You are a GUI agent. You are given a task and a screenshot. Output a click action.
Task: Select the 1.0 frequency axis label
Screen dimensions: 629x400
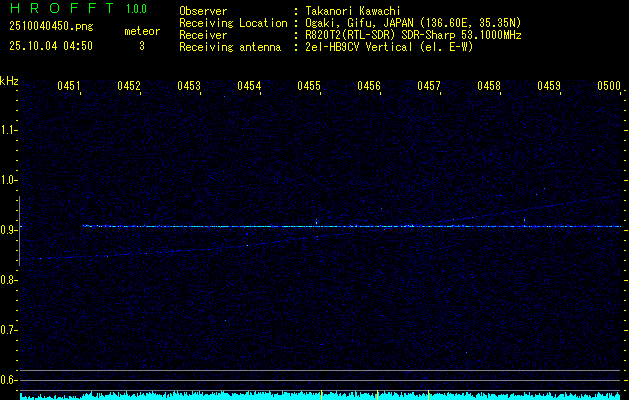(x=9, y=180)
